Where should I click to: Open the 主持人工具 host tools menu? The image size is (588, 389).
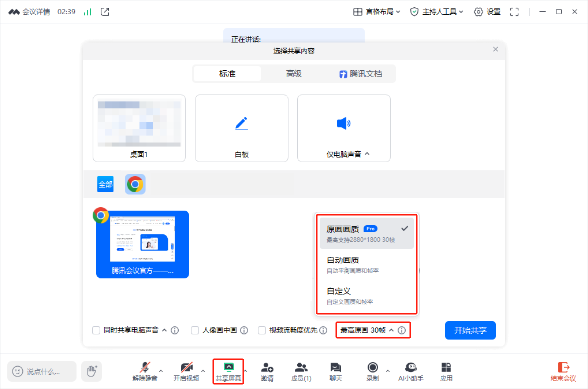(437, 12)
